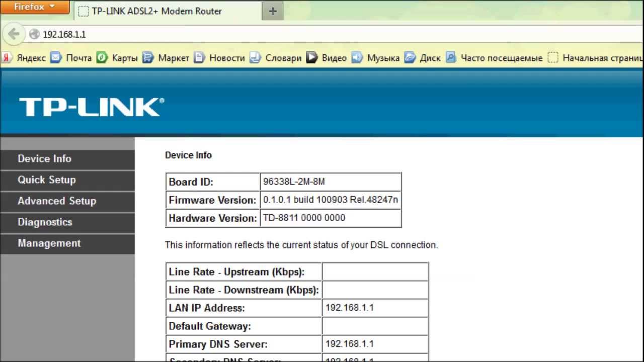This screenshot has width=644, height=362.
Task: Open the Маркет bookmark label
Action: coord(174,58)
